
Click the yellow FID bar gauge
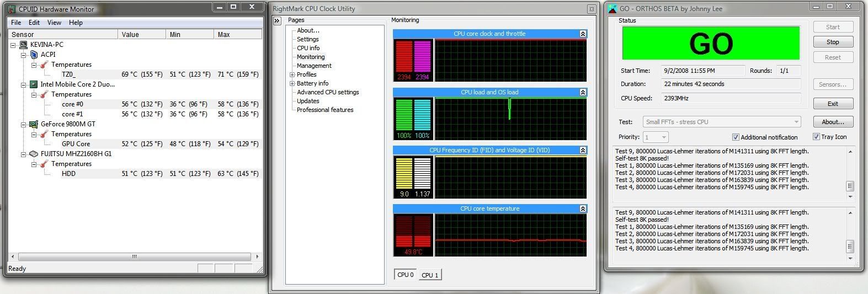(404, 174)
